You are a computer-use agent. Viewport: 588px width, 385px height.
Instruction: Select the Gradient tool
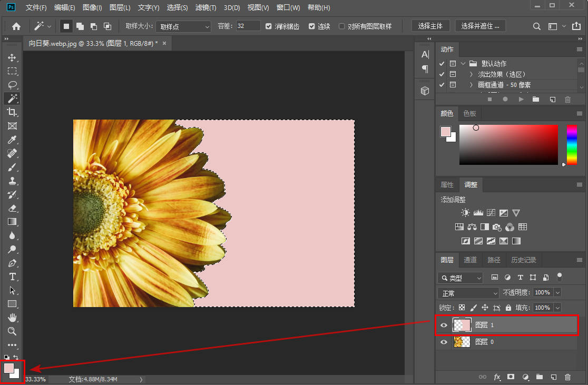click(x=12, y=222)
